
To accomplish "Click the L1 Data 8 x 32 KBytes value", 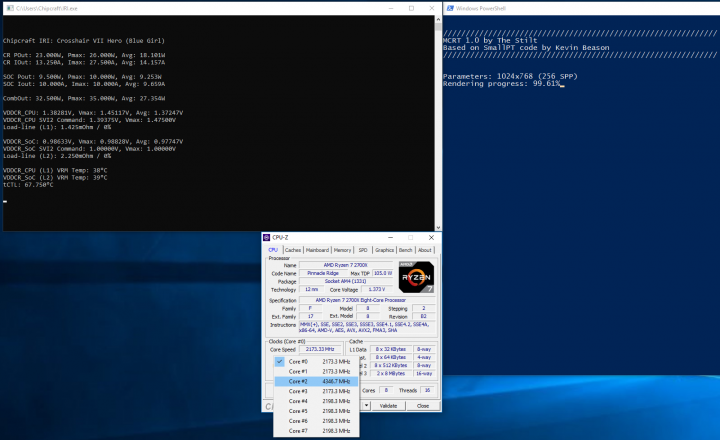I will click(391, 349).
